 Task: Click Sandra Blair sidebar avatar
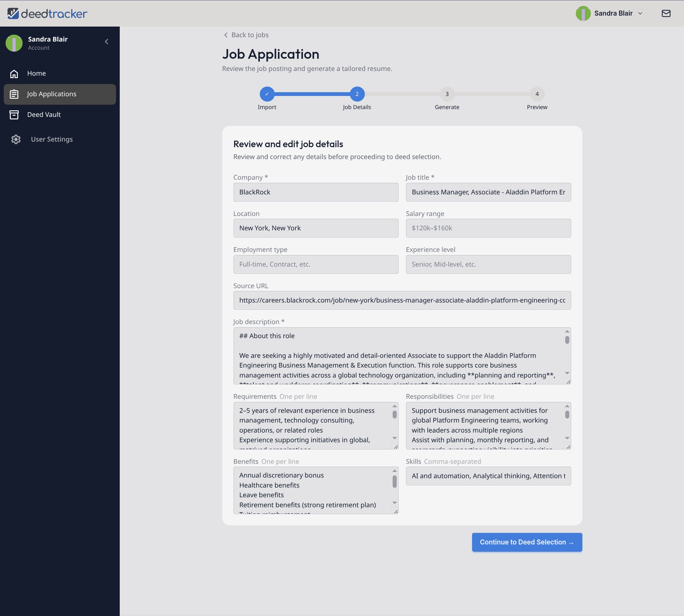(14, 43)
